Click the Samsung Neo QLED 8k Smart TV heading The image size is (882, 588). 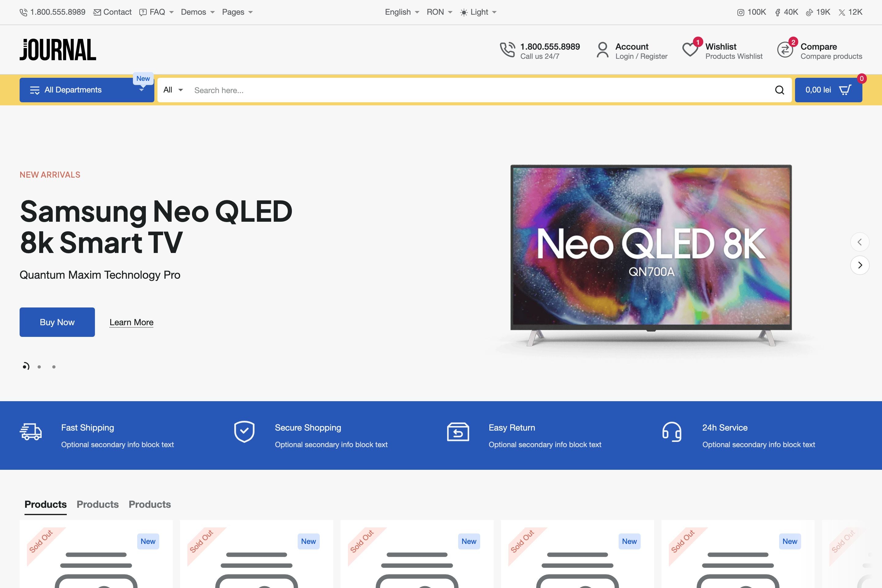click(156, 227)
